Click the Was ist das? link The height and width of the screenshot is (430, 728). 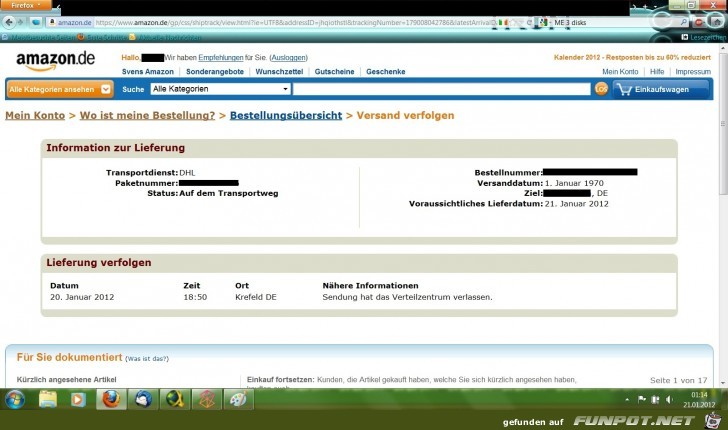[147, 358]
